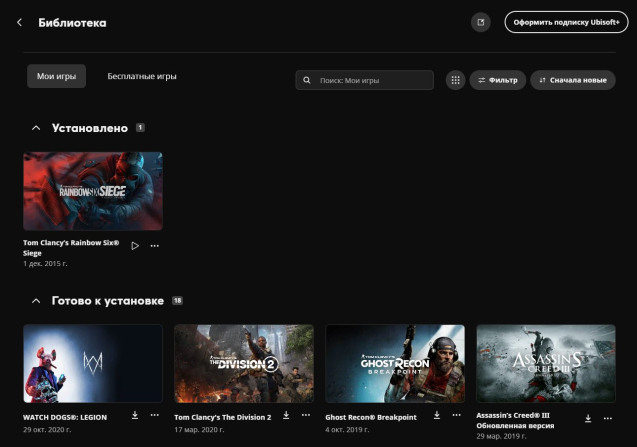Open more options for Ghost Recon Breakpoint
This screenshot has width=637, height=447.
click(456, 415)
